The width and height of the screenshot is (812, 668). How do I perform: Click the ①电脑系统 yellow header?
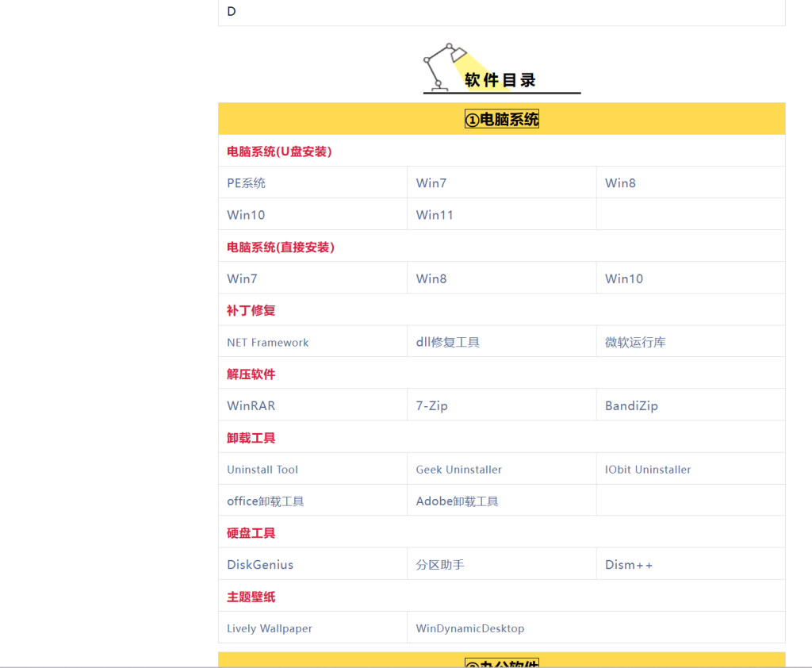pyautogui.click(x=502, y=119)
